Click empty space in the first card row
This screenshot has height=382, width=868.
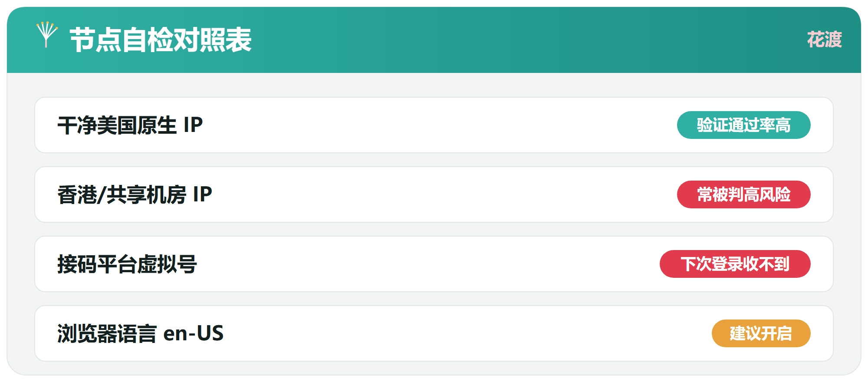[x=434, y=125]
